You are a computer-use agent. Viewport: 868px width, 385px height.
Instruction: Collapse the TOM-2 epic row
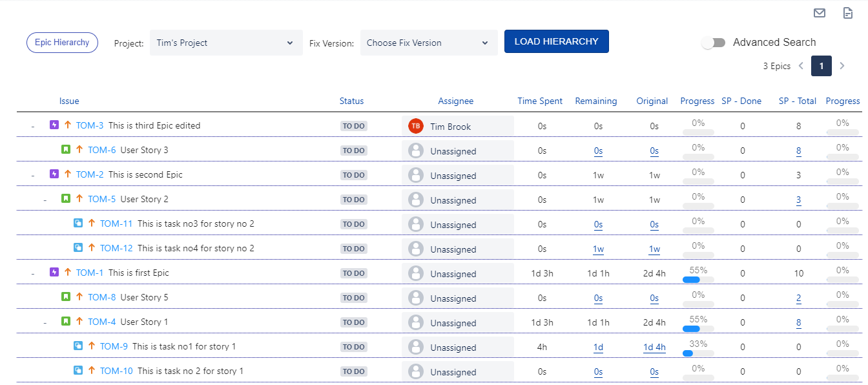(33, 175)
